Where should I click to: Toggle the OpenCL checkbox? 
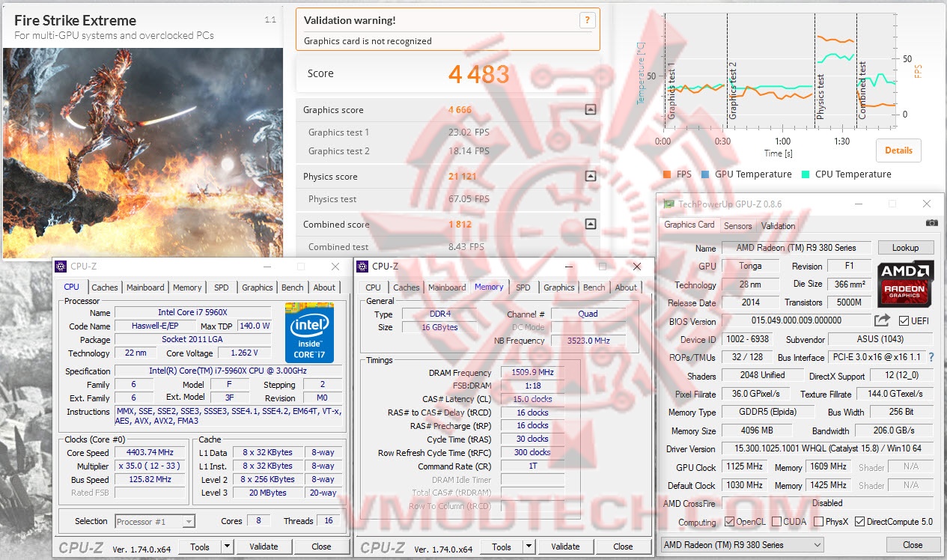pyautogui.click(x=729, y=522)
